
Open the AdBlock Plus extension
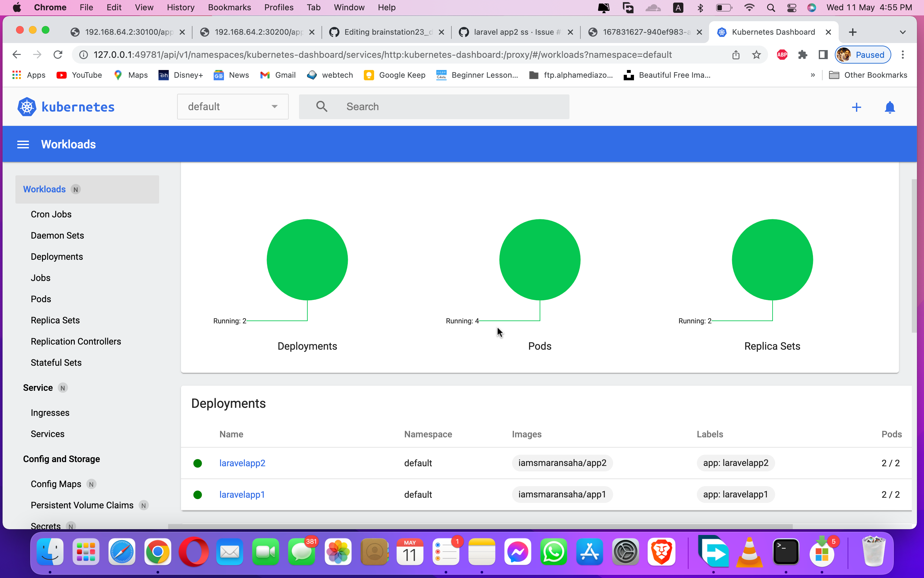[x=782, y=55]
